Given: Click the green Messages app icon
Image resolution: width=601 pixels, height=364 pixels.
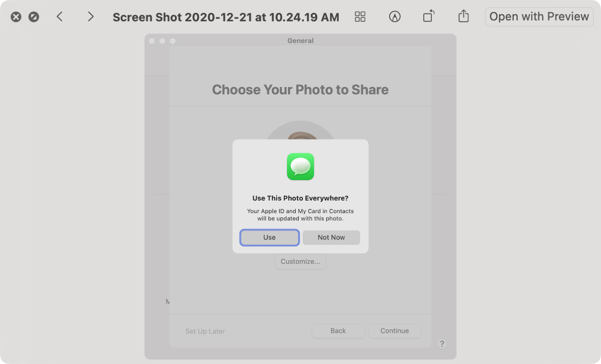Looking at the screenshot, I should 300,166.
